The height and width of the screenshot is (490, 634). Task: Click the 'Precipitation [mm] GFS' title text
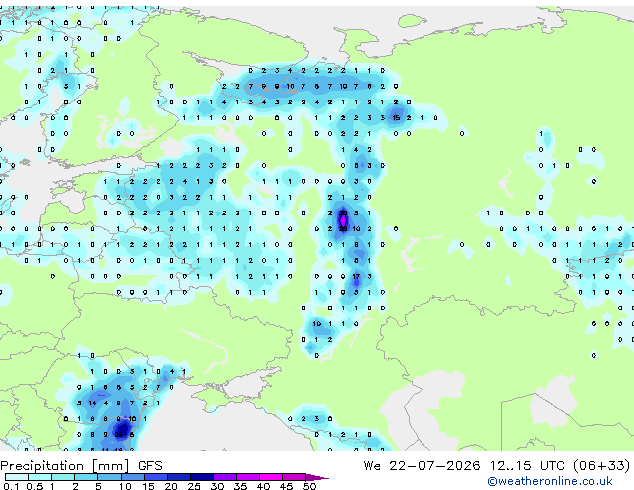pyautogui.click(x=81, y=466)
